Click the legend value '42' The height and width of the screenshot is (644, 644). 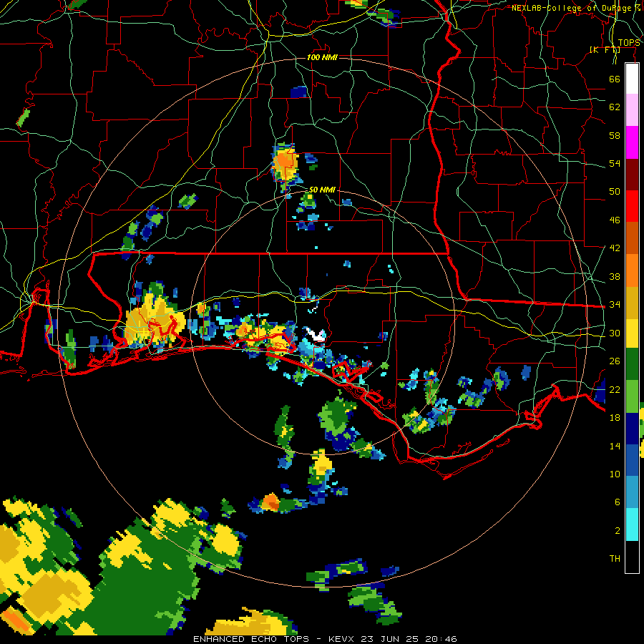click(x=615, y=248)
